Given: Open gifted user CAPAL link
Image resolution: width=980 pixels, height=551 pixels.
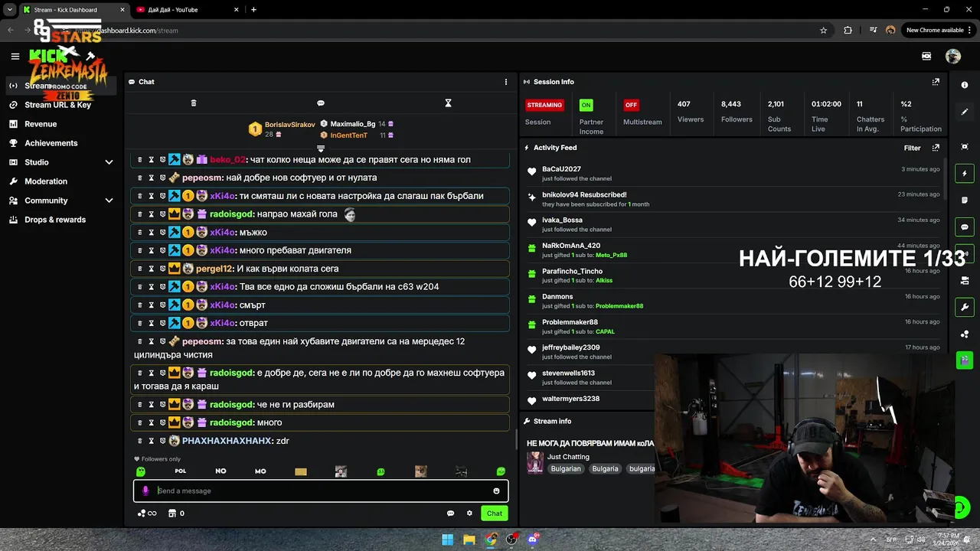Looking at the screenshot, I should [x=605, y=331].
